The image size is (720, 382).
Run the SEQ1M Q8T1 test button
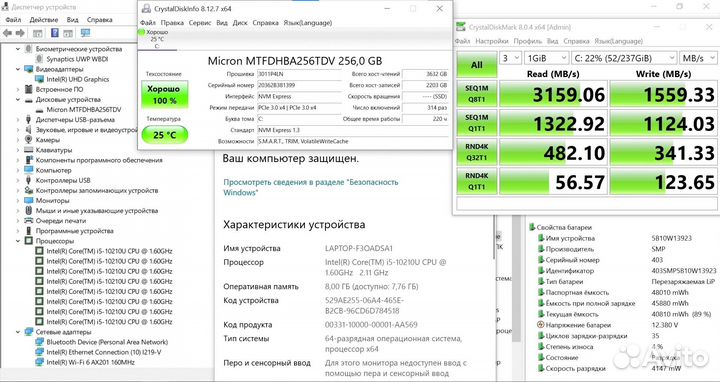(477, 93)
